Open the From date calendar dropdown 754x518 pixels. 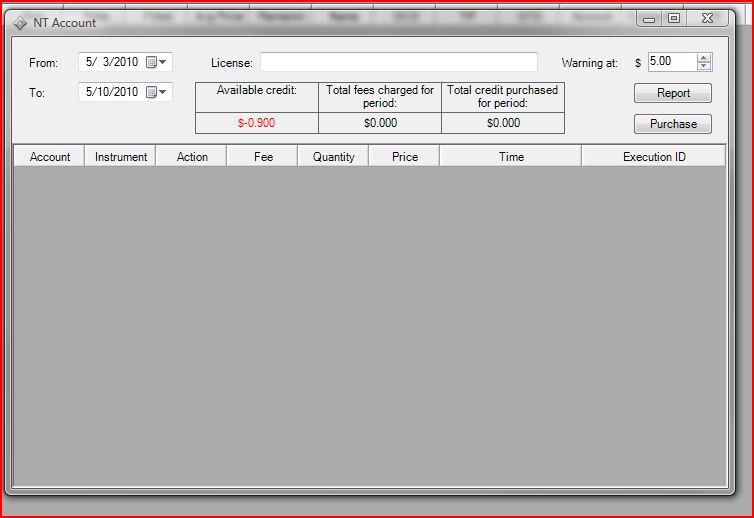[157, 62]
